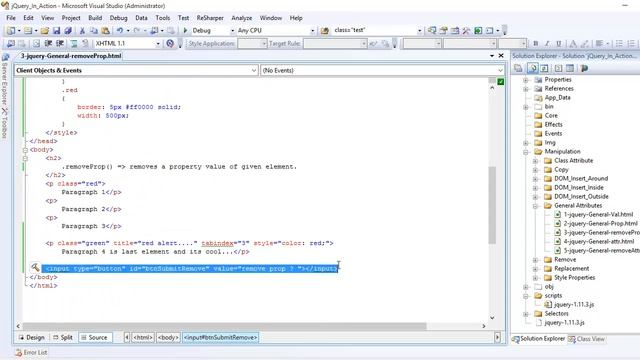The width and height of the screenshot is (640, 360).
Task: Switch to the Class View tab
Action: coord(587,339)
